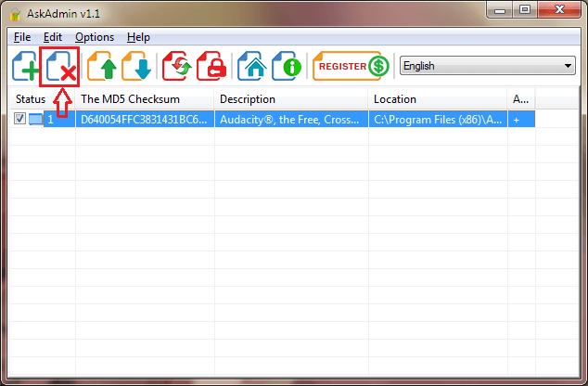Open the Edit menu
Image resolution: width=588 pixels, height=386 pixels.
coord(53,37)
